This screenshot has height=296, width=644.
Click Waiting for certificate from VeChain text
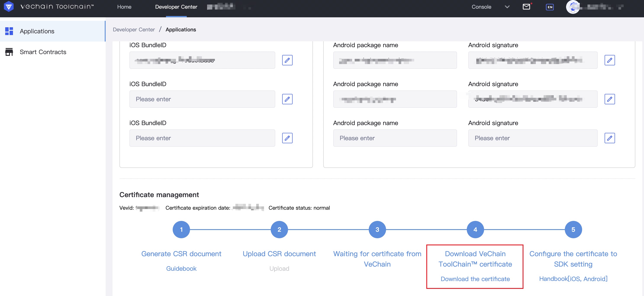pos(377,259)
